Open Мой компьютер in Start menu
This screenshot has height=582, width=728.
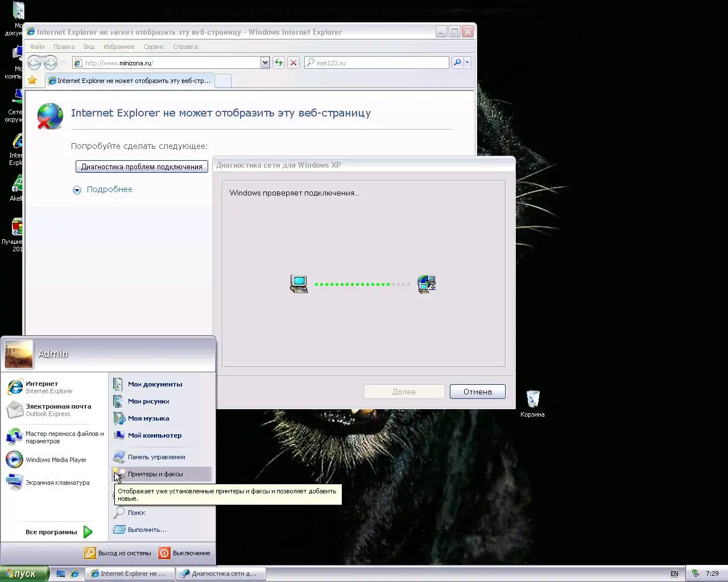(162, 435)
